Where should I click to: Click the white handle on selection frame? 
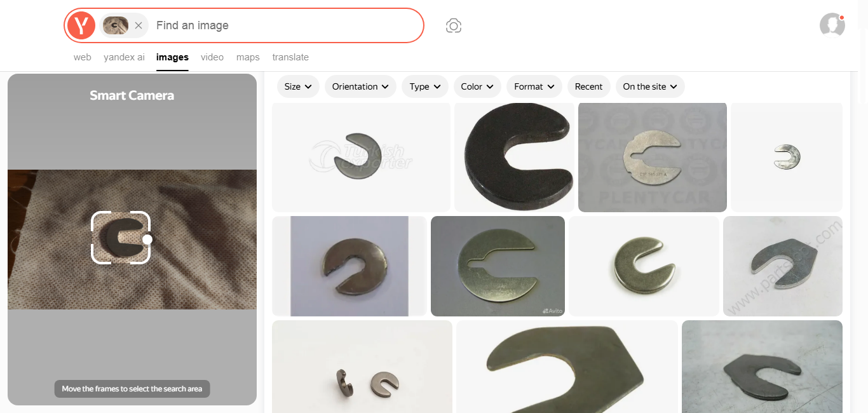[147, 240]
